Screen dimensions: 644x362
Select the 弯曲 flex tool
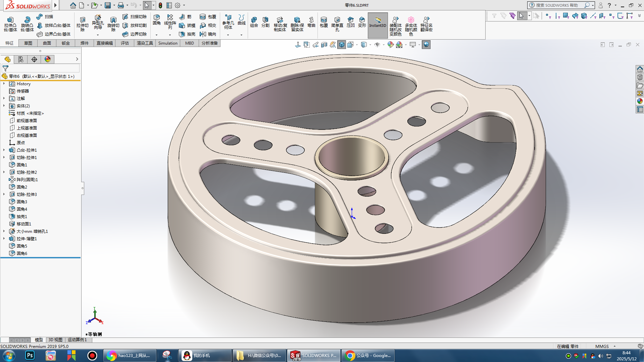pos(311,22)
